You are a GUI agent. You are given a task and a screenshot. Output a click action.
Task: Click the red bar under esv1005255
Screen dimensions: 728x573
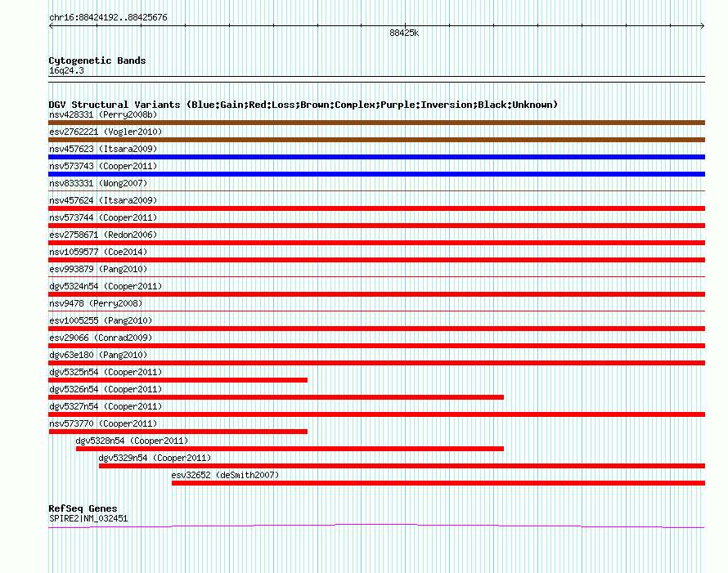coord(376,329)
